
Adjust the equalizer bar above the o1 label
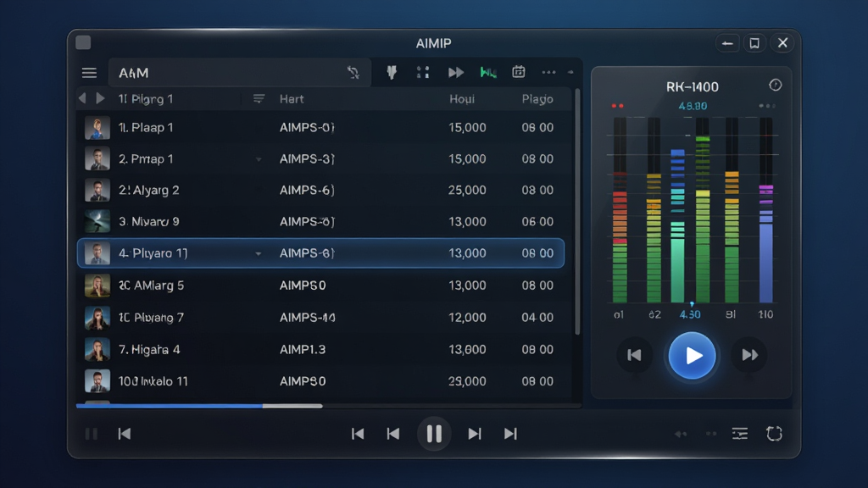pos(620,210)
